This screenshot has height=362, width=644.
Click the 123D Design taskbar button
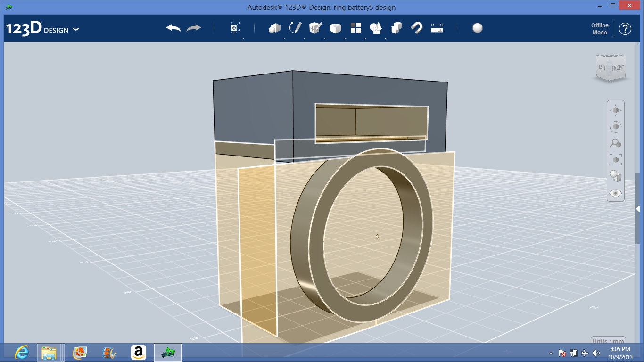168,352
